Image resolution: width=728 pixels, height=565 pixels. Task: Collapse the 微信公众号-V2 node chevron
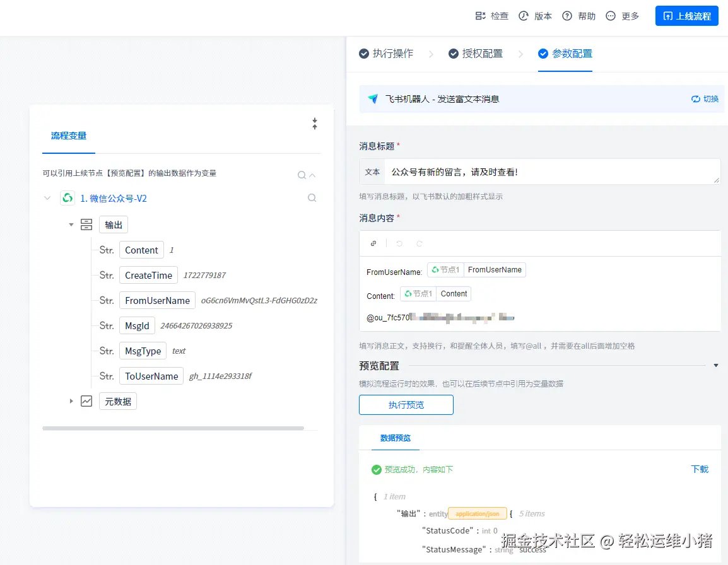point(47,198)
